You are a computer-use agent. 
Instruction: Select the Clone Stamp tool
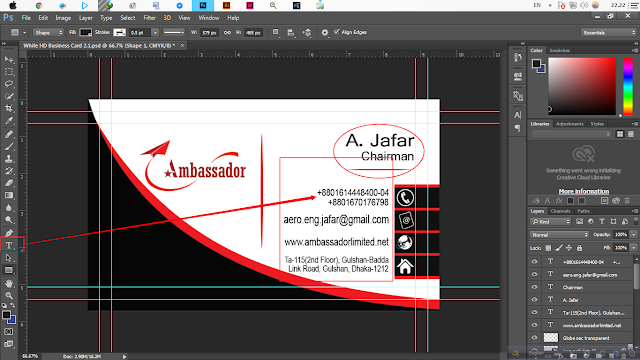tap(9, 158)
